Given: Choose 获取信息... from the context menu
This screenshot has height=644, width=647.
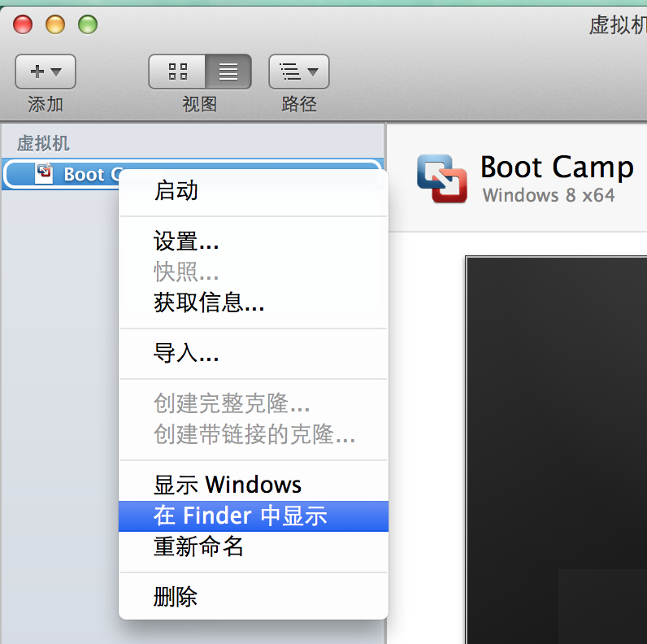Looking at the screenshot, I should click(254, 302).
